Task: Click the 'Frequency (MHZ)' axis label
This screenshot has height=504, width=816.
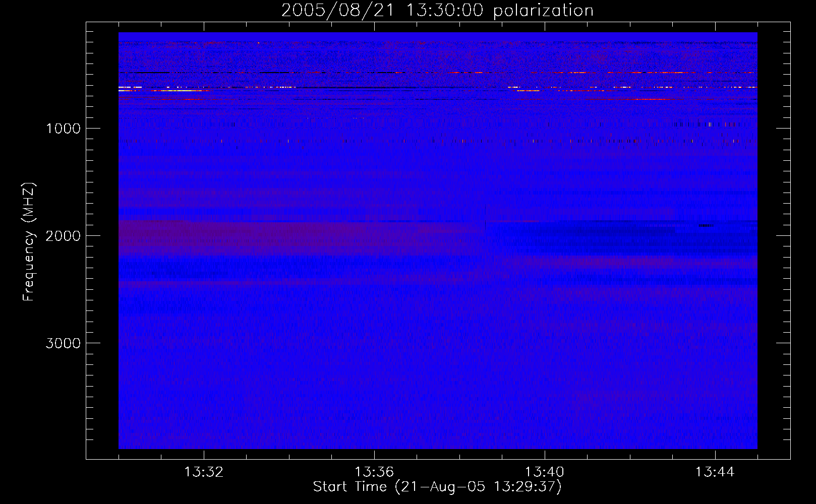Action: point(29,242)
